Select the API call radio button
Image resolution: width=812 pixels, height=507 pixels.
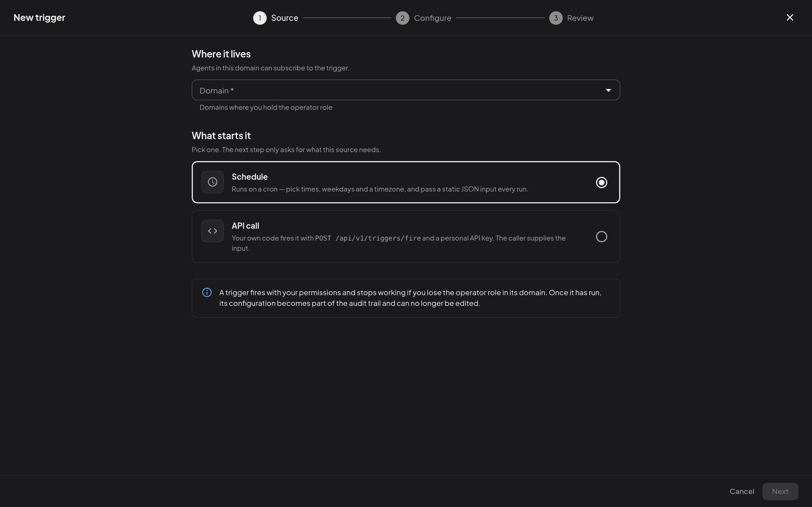(601, 237)
